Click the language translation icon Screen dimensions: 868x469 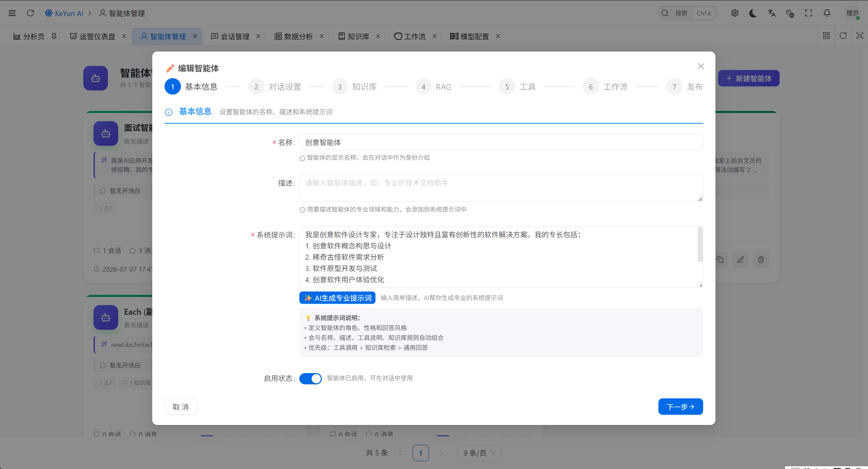coord(771,13)
